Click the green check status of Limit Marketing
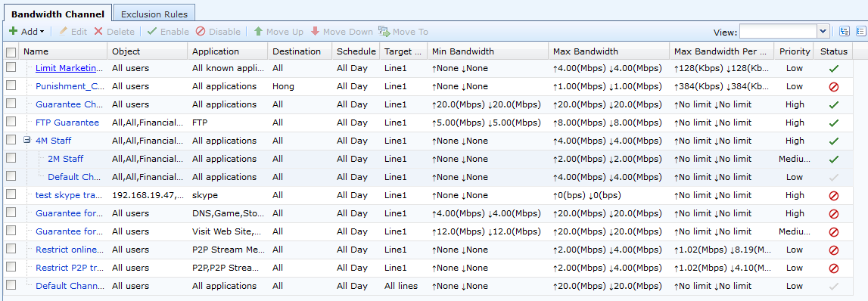Screen dimensions: 868x301 tap(834, 69)
